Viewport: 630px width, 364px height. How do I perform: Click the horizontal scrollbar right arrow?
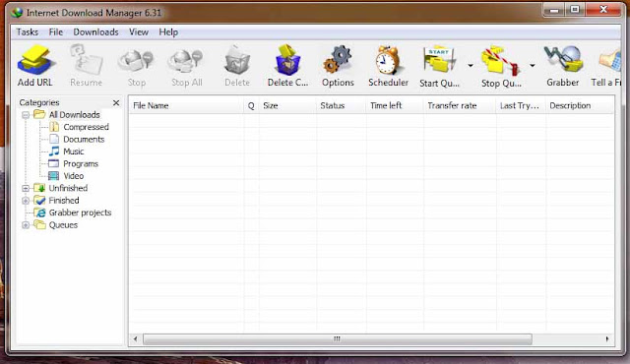[x=607, y=339]
